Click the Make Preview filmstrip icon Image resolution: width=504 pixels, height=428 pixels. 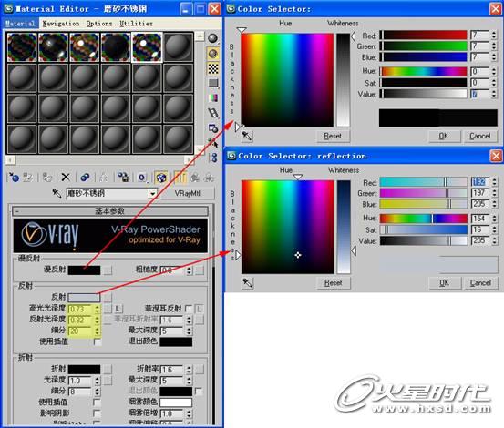(212, 113)
